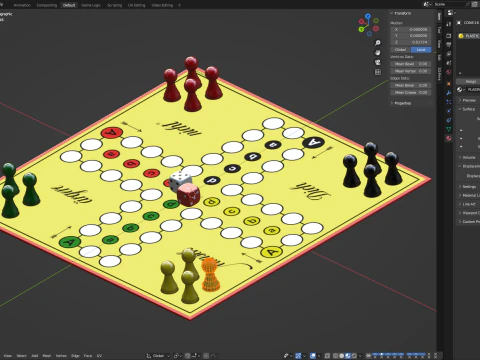This screenshot has width=480, height=360.
Task: Open the properties editor type dropdown
Action: point(451,13)
